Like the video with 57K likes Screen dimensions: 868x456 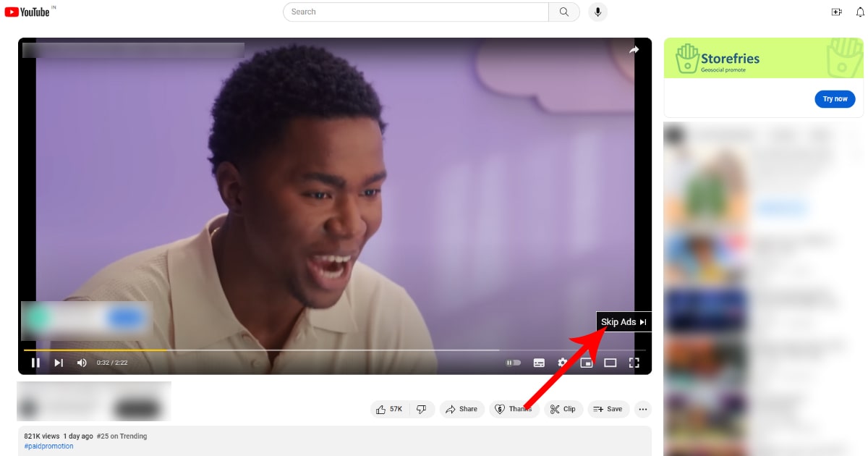point(389,409)
